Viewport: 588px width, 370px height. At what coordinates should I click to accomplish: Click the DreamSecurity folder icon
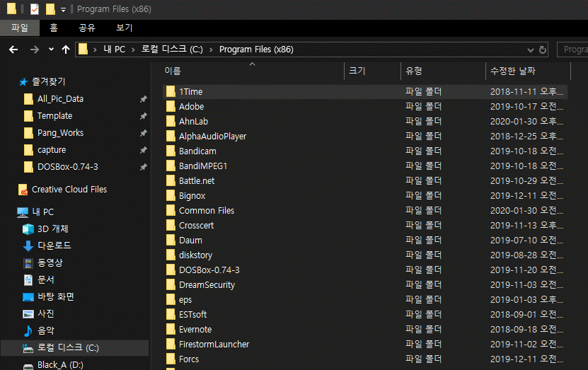(x=171, y=284)
